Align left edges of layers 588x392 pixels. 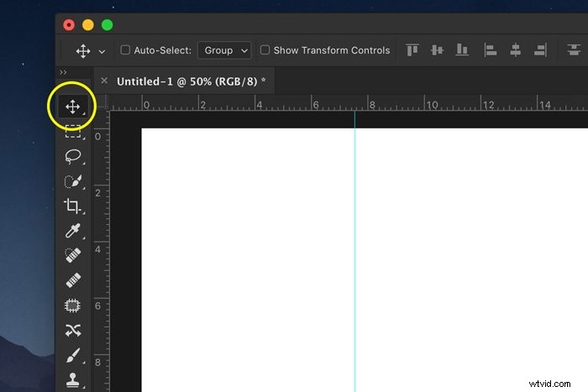coord(490,50)
